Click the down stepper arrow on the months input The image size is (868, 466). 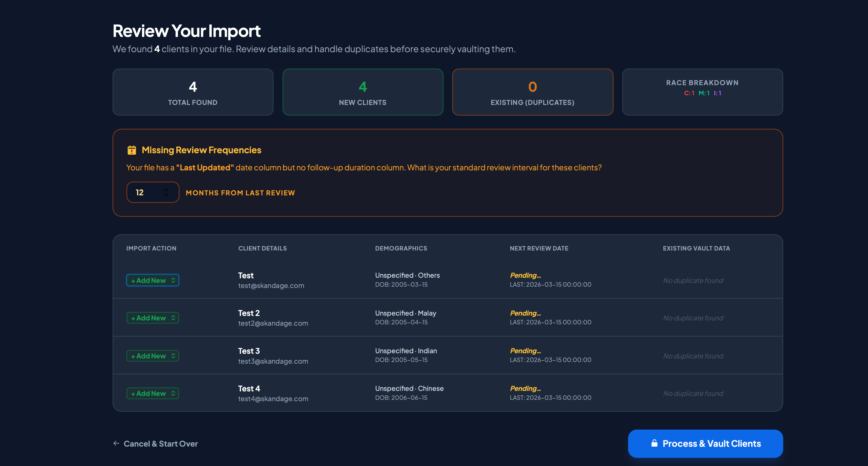(166, 195)
